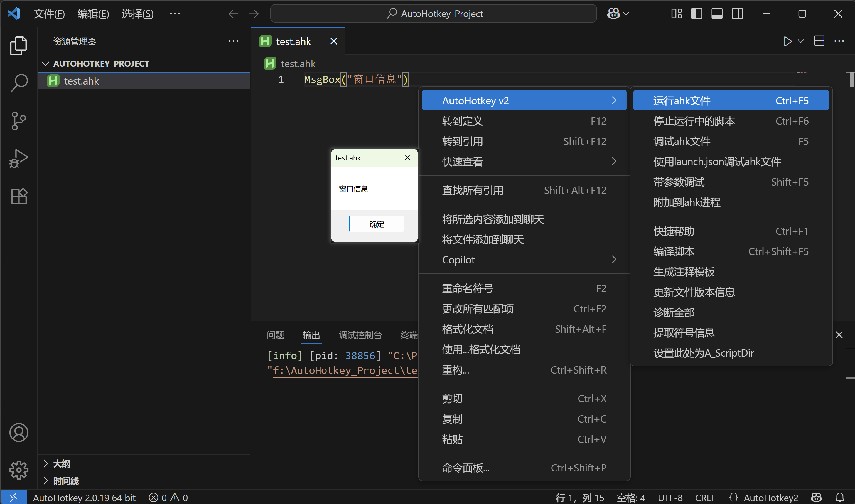Screen dimensions: 855x504
Task: Open errors and warnings status indicator
Action: pyautogui.click(x=168, y=498)
